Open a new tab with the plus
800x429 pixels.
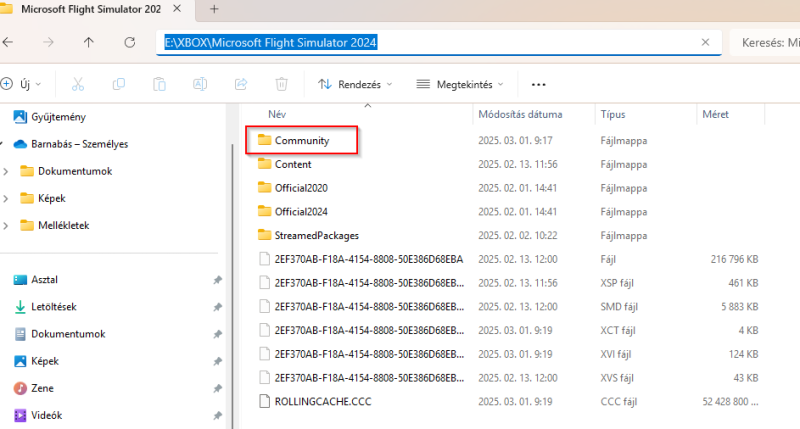(x=214, y=9)
